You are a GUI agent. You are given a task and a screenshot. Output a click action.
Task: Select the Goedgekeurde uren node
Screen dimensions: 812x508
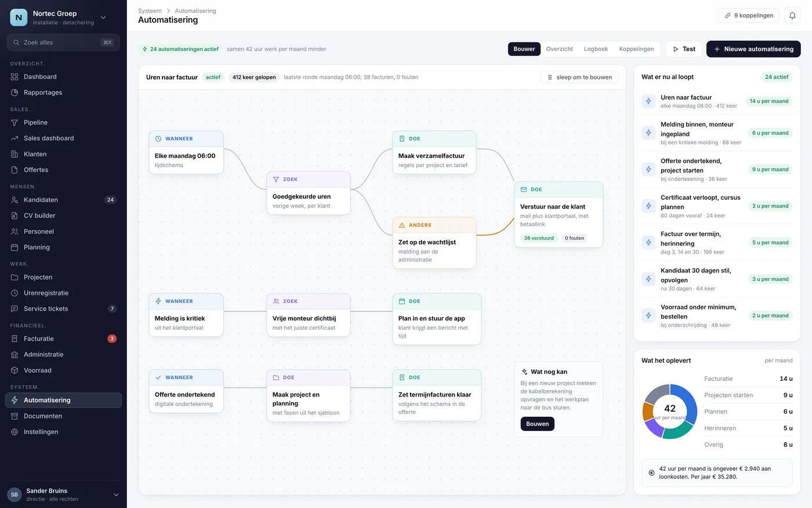click(x=309, y=193)
